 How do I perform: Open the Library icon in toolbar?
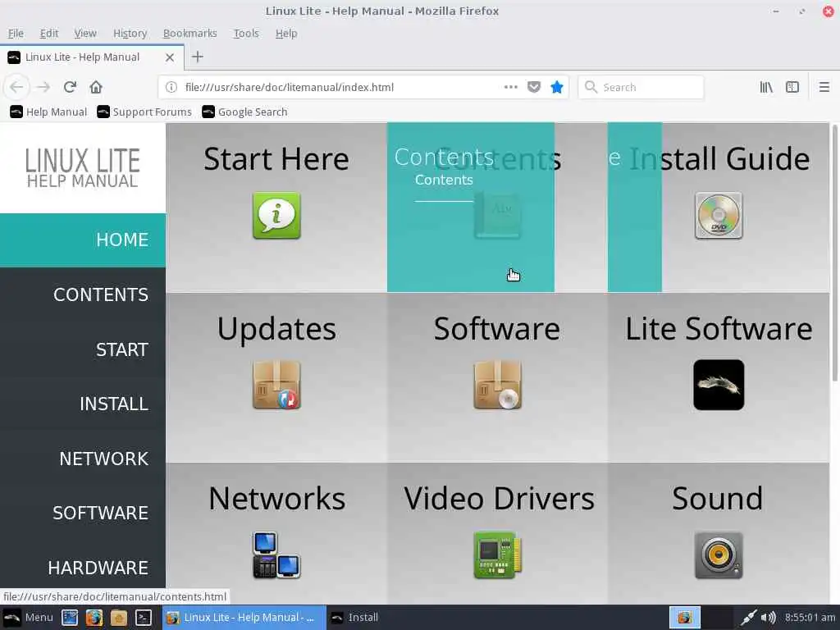pyautogui.click(x=766, y=87)
